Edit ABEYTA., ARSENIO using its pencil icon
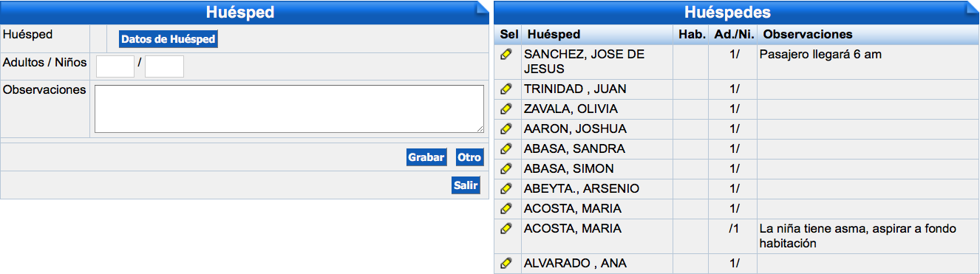This screenshot has width=980, height=274. (x=506, y=188)
